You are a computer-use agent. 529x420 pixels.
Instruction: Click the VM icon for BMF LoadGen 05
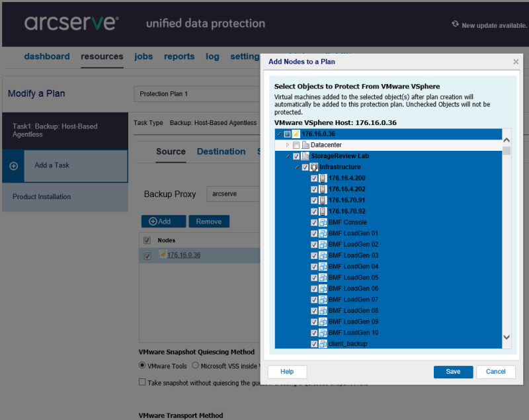pos(323,278)
